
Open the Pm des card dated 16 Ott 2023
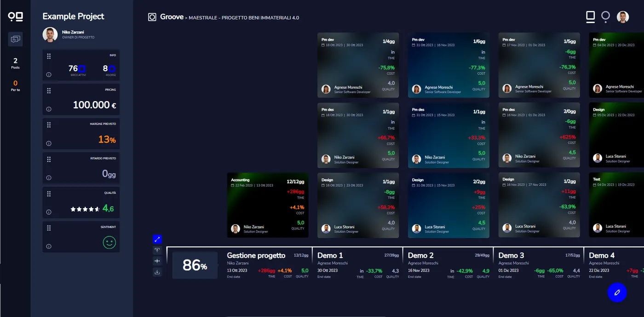point(358,135)
